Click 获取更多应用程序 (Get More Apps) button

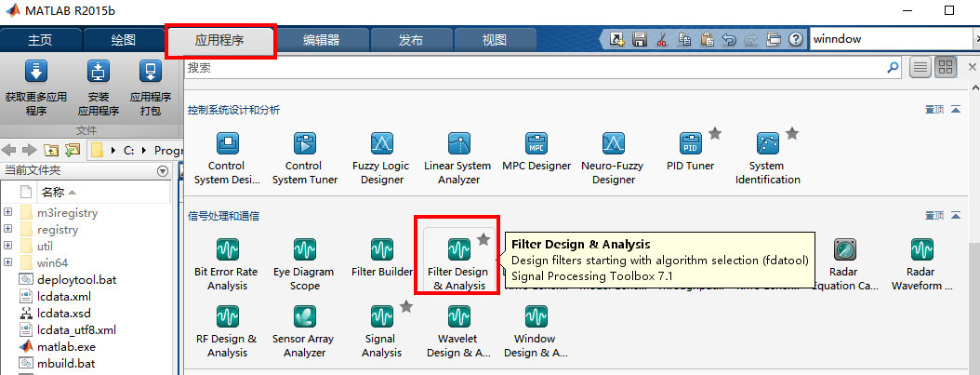pyautogui.click(x=35, y=88)
